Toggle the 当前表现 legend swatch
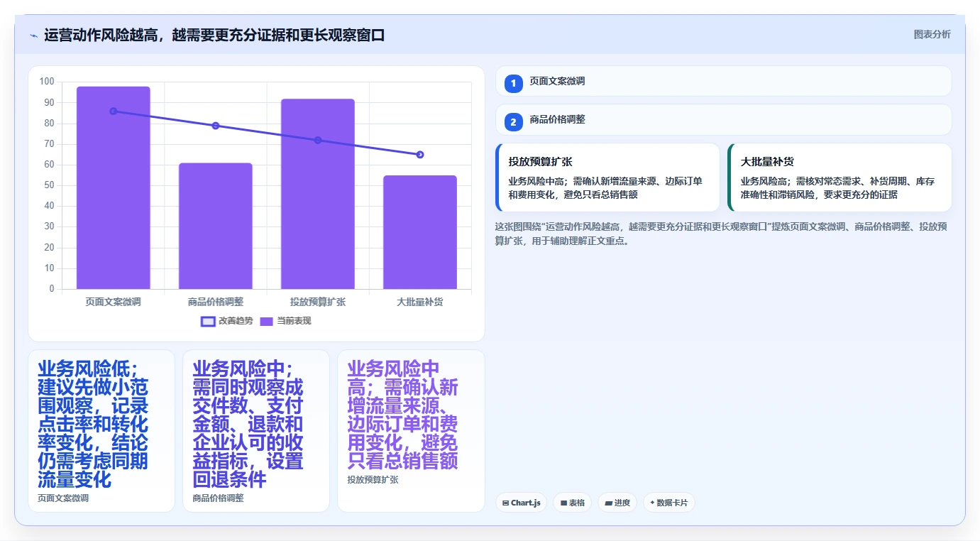Screen dimensions: 980x541 (267, 321)
